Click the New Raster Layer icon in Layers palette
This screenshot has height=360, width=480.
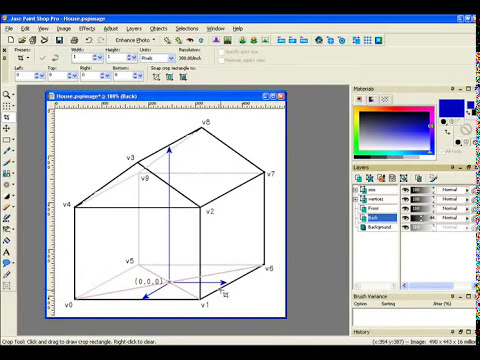358,178
